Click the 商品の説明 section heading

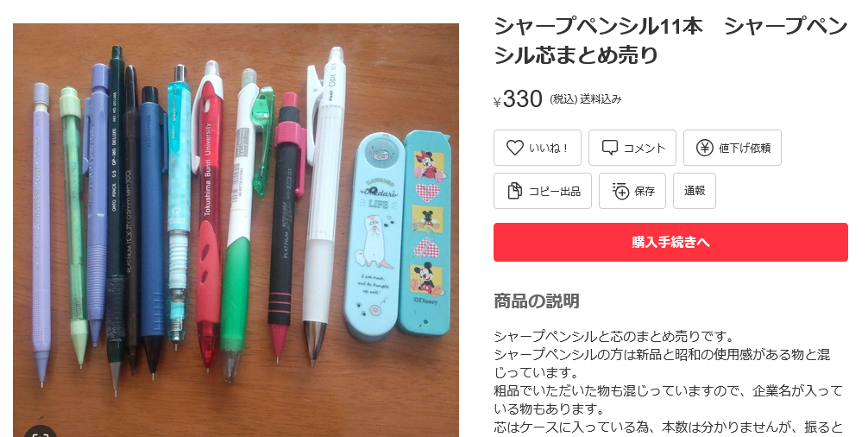[x=537, y=301]
